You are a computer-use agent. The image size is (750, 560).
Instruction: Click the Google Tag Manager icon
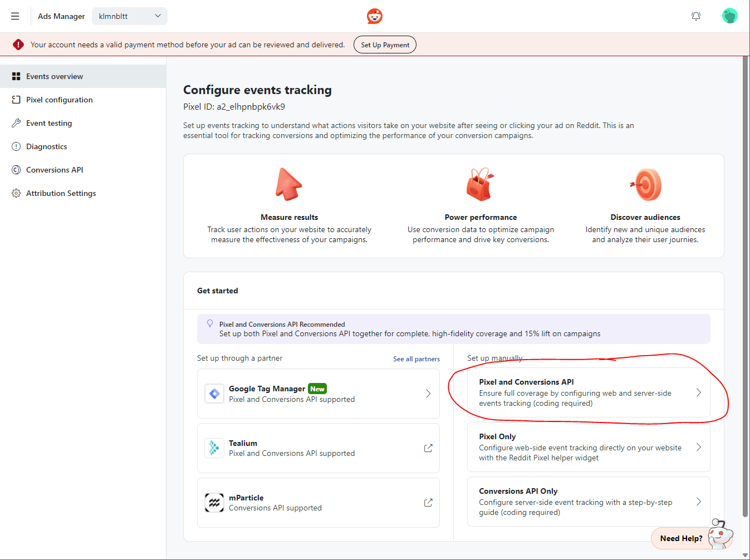click(214, 394)
